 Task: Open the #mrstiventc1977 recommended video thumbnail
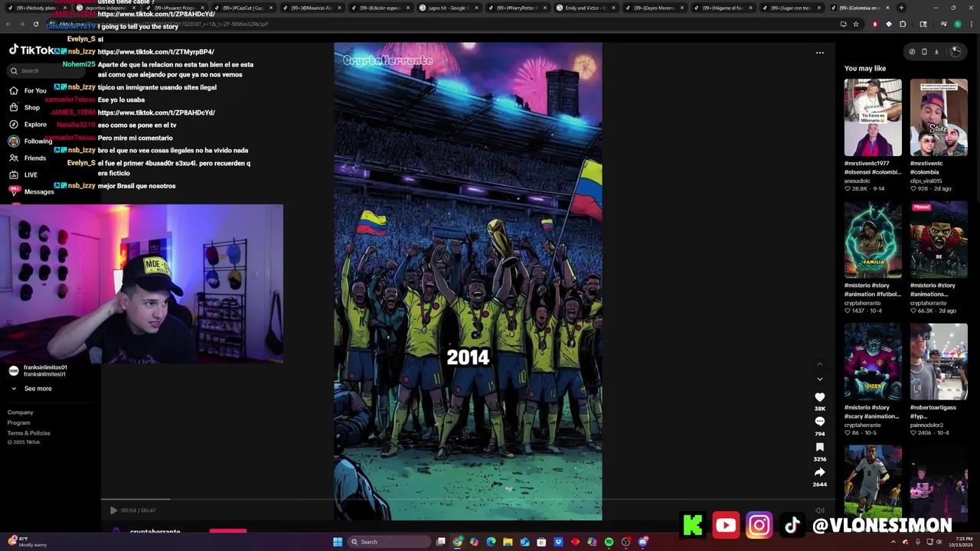pyautogui.click(x=873, y=117)
